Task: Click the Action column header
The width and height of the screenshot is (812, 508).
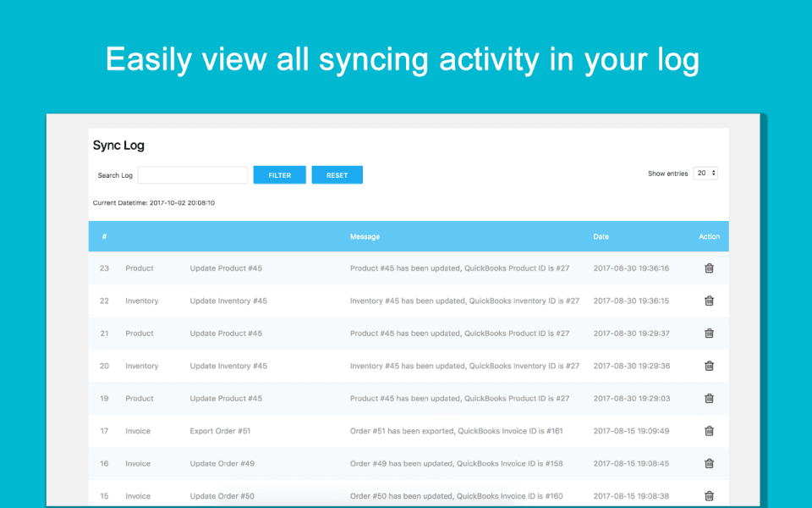Action: pyautogui.click(x=709, y=237)
